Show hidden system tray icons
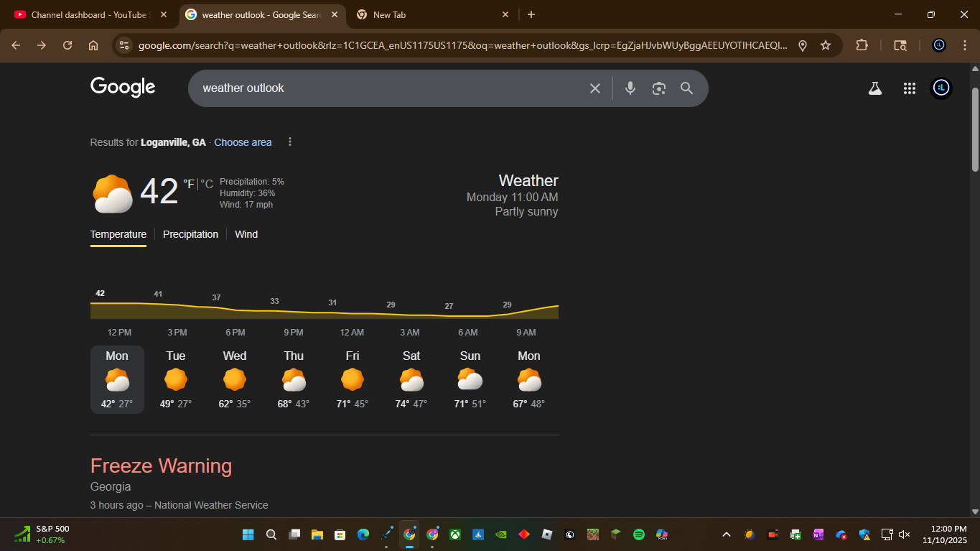This screenshot has width=980, height=551. pos(726,534)
